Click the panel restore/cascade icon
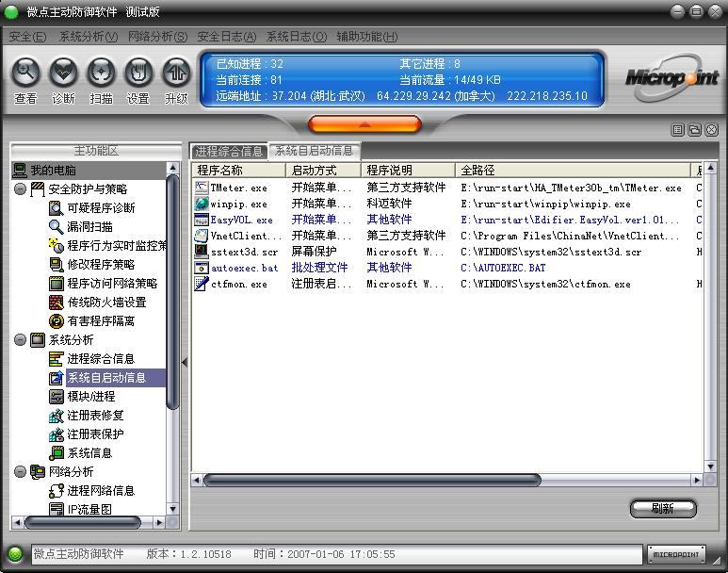Viewport: 728px width, 573px height. coord(695,130)
